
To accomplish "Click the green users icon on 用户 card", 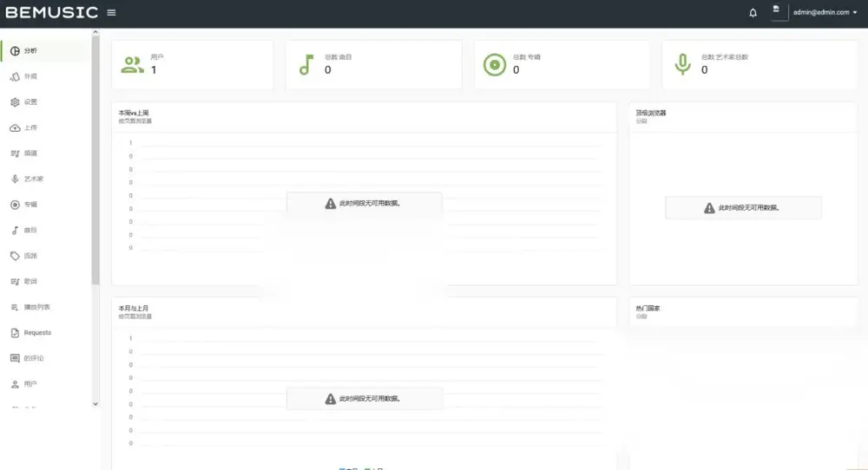I will coord(132,65).
